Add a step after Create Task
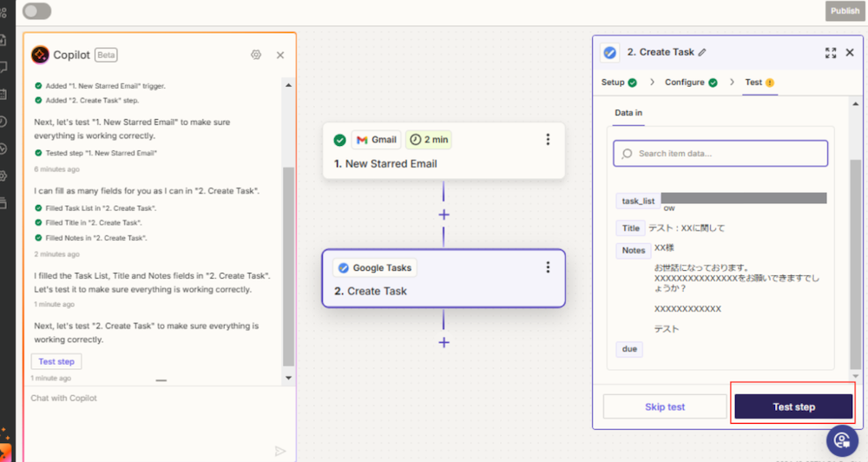The height and width of the screenshot is (462, 868). click(x=444, y=342)
